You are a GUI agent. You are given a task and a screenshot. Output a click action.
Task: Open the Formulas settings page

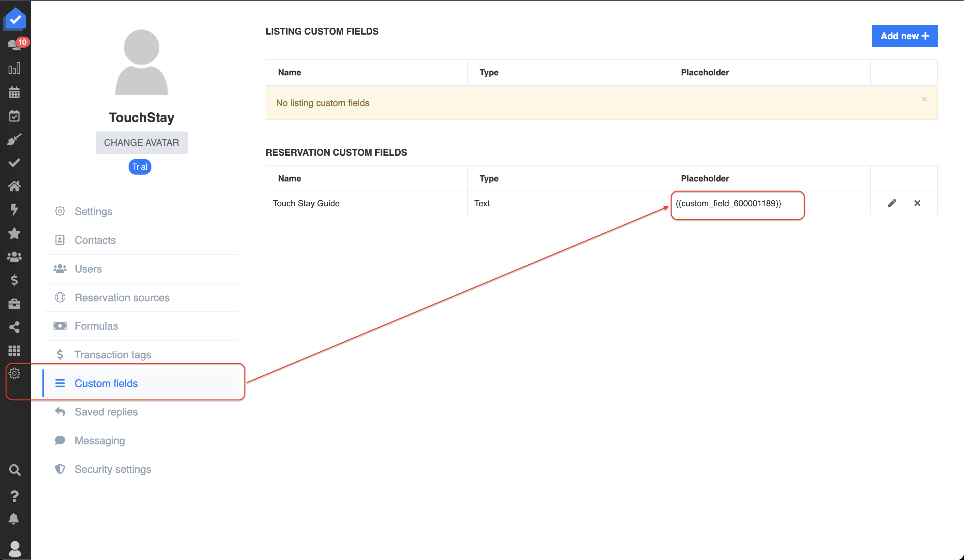point(96,326)
